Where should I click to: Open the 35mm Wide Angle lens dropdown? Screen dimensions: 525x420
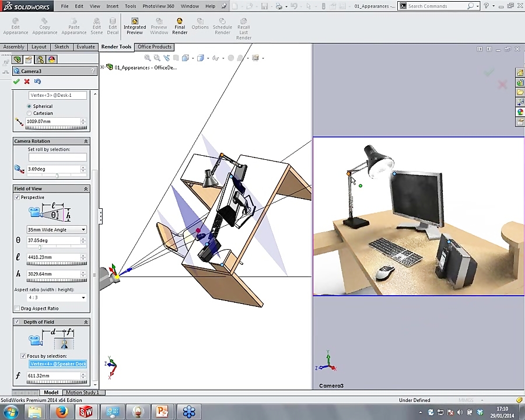point(83,229)
